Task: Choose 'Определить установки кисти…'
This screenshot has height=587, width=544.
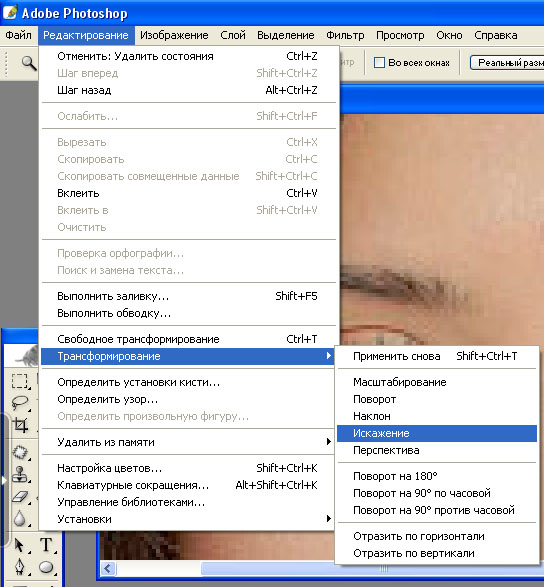Action: pyautogui.click(x=188, y=382)
